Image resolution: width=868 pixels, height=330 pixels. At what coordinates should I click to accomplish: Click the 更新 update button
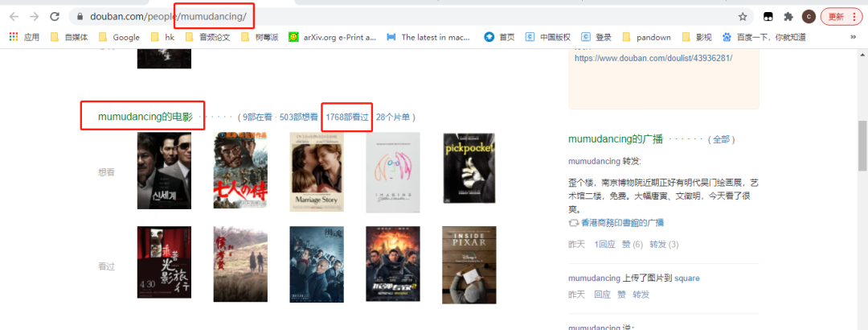[841, 17]
